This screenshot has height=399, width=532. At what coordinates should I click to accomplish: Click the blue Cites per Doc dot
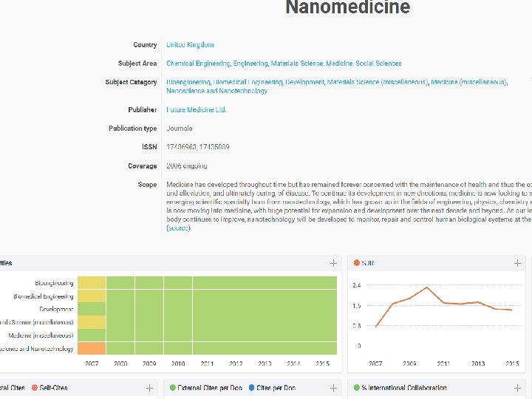click(253, 388)
